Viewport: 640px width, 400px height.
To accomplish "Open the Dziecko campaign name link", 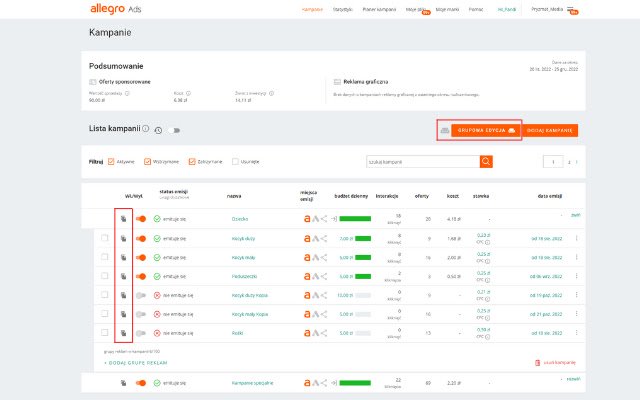I will click(x=240, y=219).
